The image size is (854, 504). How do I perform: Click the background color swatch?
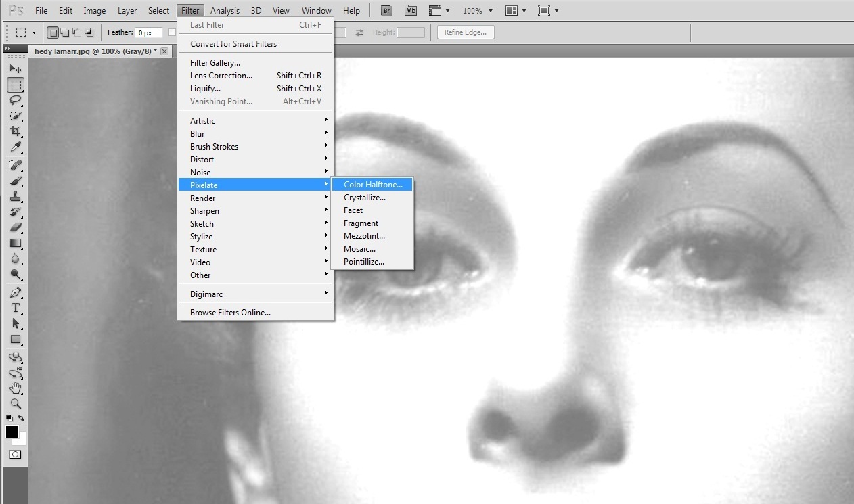click(22, 440)
